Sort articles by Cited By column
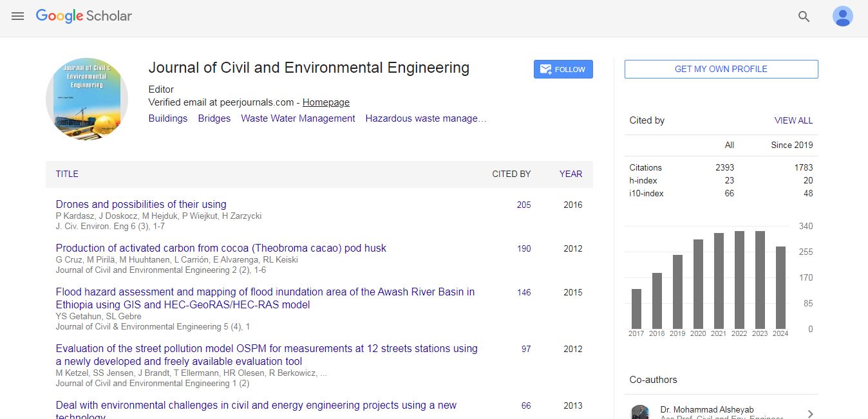This screenshot has width=868, height=419. (x=511, y=174)
